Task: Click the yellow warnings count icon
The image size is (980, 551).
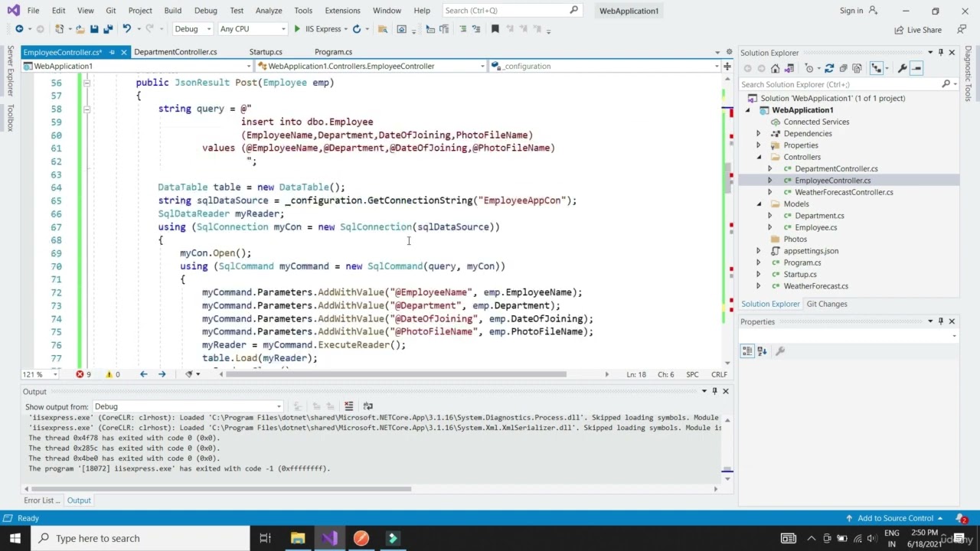Action: click(x=109, y=374)
